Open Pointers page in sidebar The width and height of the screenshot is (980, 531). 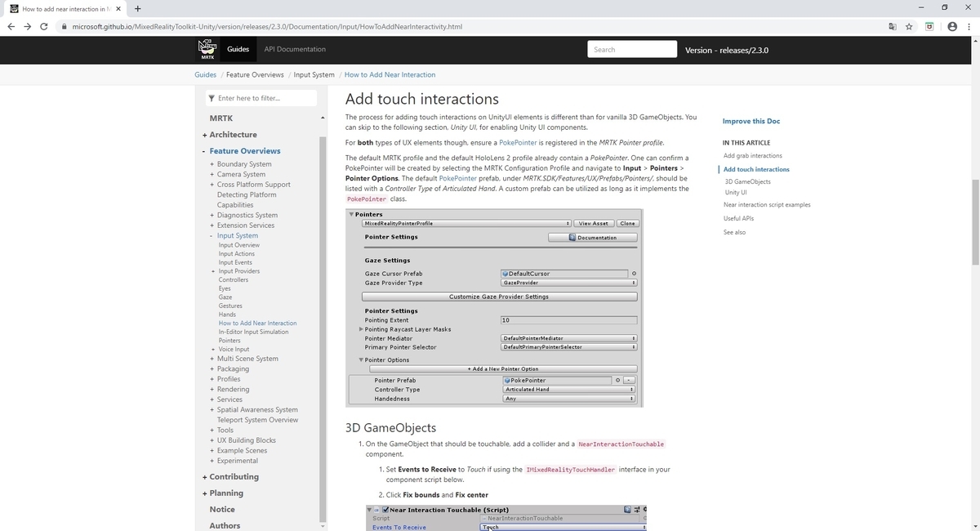click(229, 341)
